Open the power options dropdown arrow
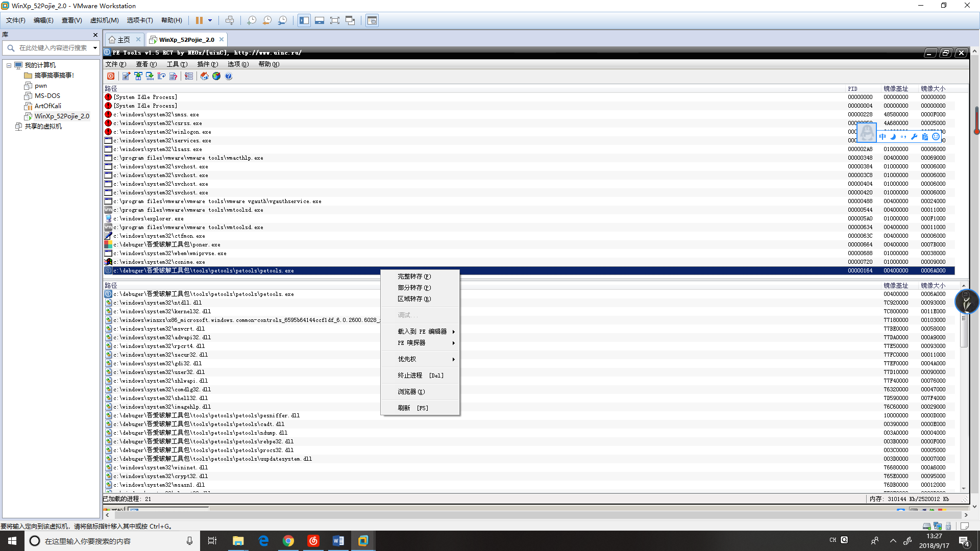Screen dimensions: 980x551 (x=210, y=20)
